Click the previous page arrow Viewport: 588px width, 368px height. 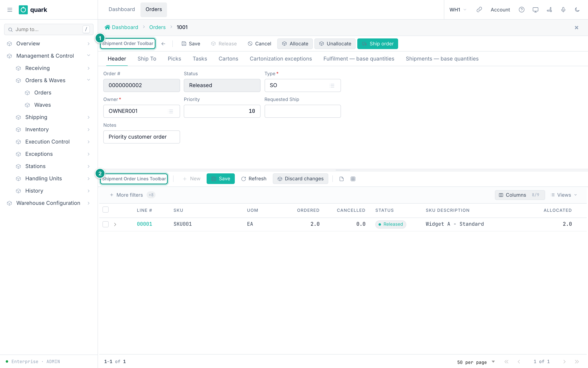[519, 362]
